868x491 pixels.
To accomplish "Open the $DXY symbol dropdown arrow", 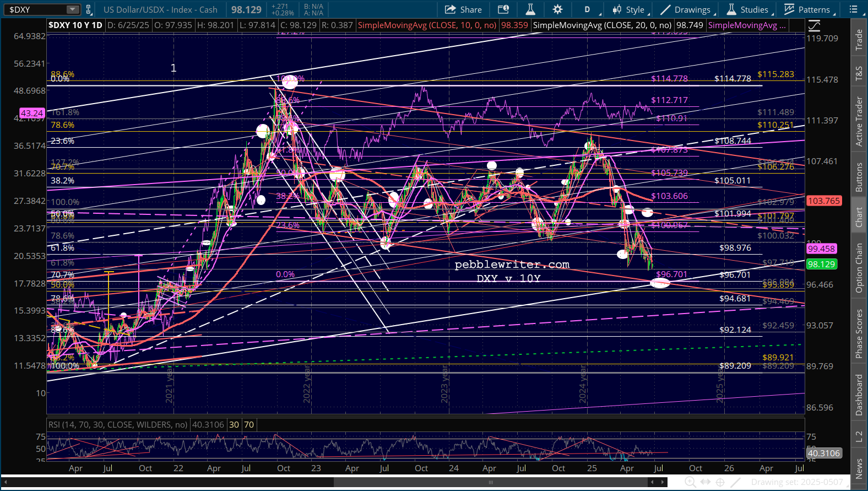I will coord(72,9).
